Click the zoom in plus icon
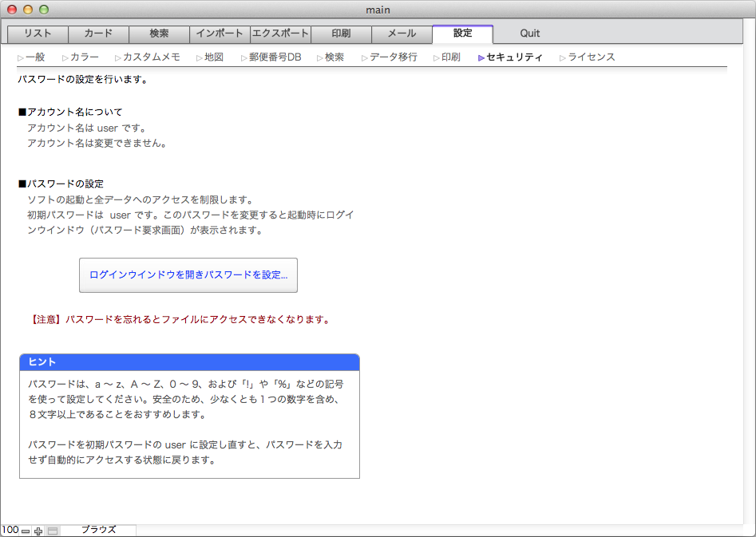Viewport: 756px width, 537px height. (x=38, y=531)
